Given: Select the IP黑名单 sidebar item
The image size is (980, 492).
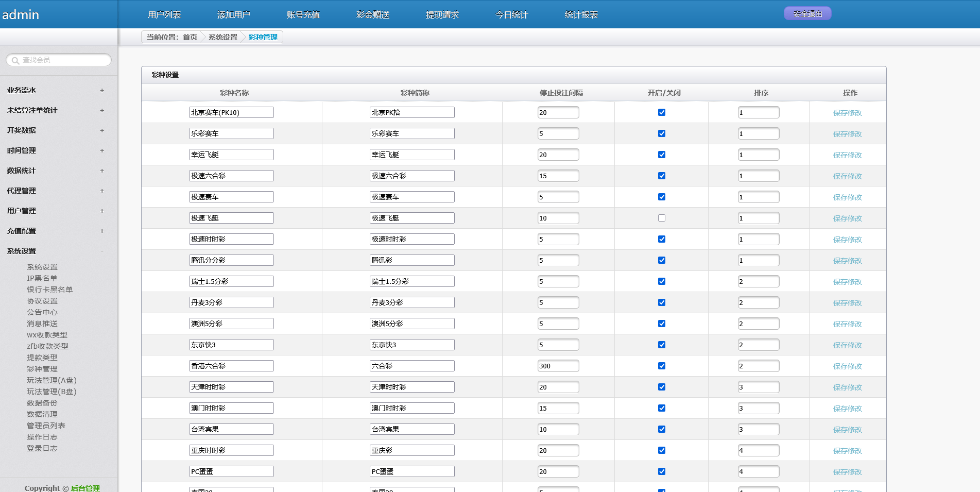Looking at the screenshot, I should pos(42,278).
